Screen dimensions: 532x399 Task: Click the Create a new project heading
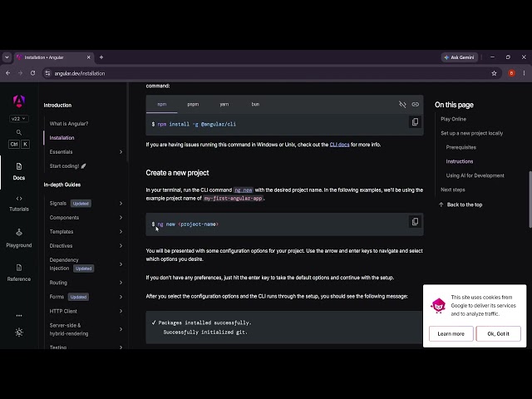point(177,173)
